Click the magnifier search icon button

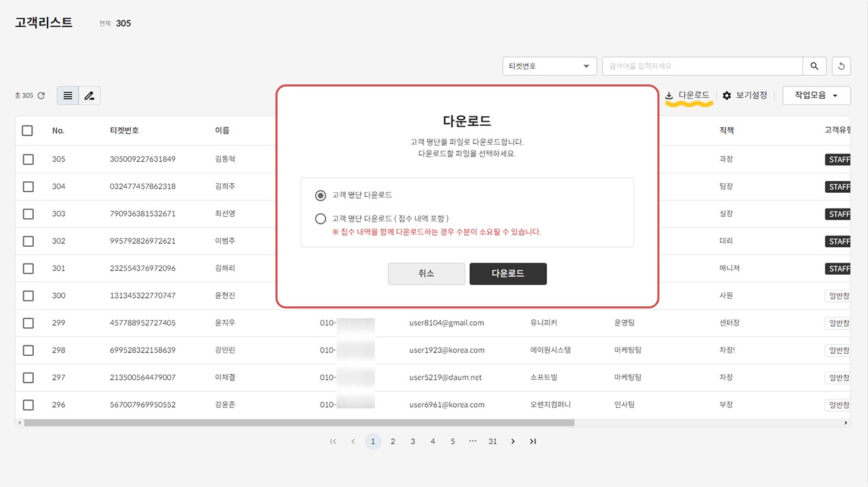tap(815, 66)
